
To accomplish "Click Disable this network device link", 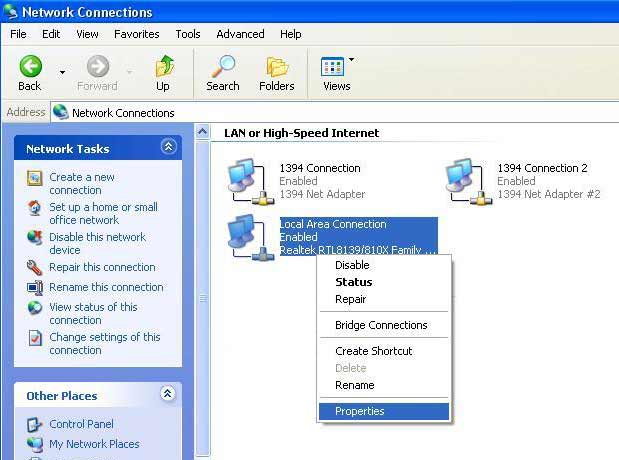I will 98,243.
